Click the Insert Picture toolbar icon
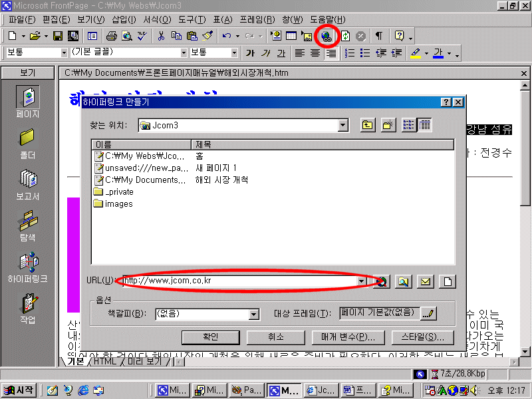The image size is (532, 399). tap(307, 36)
